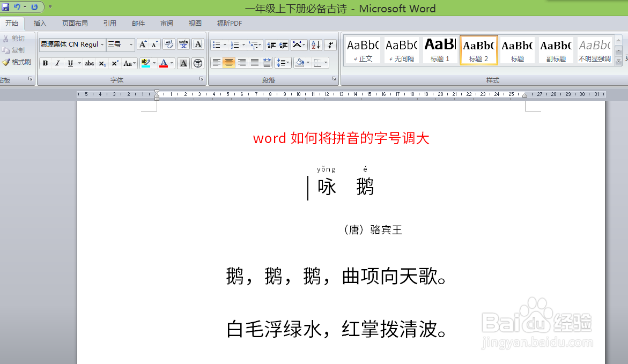The width and height of the screenshot is (628, 364).
Task: Select Distributed alignment
Action: pos(267,63)
